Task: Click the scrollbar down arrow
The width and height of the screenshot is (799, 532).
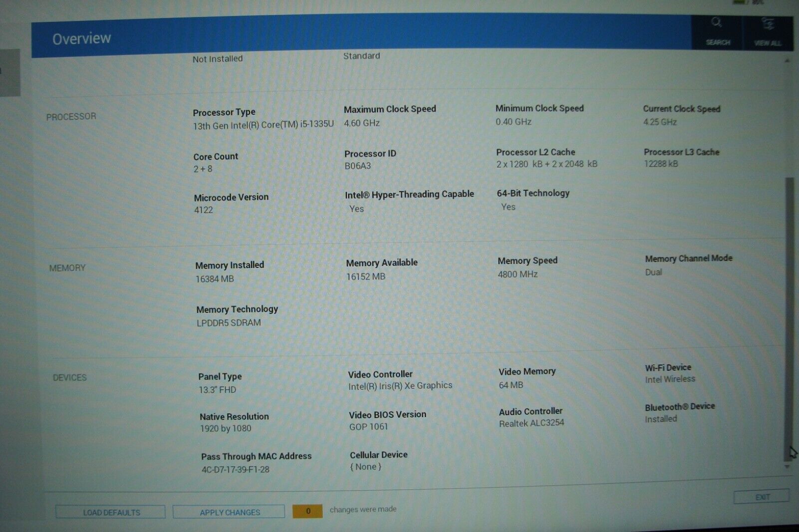Action: pos(787,467)
